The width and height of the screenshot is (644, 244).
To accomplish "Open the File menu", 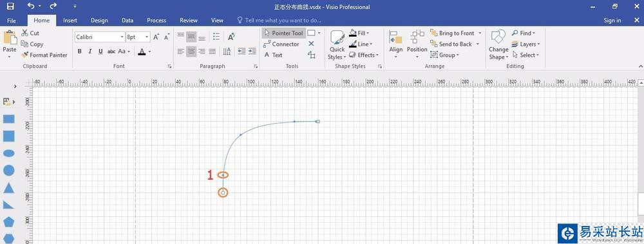I will tap(12, 20).
